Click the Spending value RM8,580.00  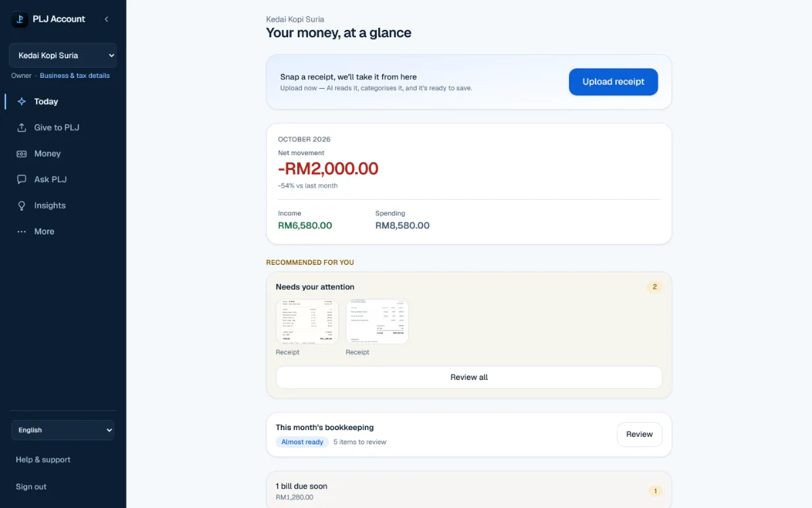tap(403, 226)
